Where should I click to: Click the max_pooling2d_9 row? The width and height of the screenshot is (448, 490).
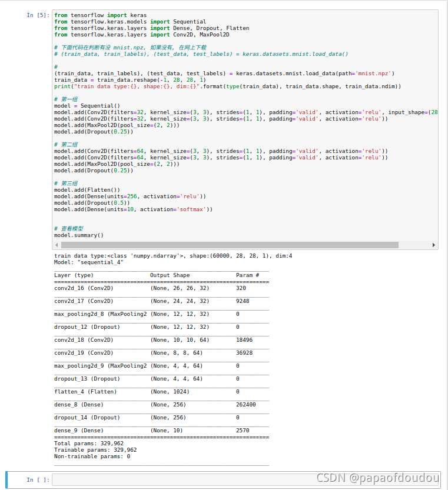161,366
